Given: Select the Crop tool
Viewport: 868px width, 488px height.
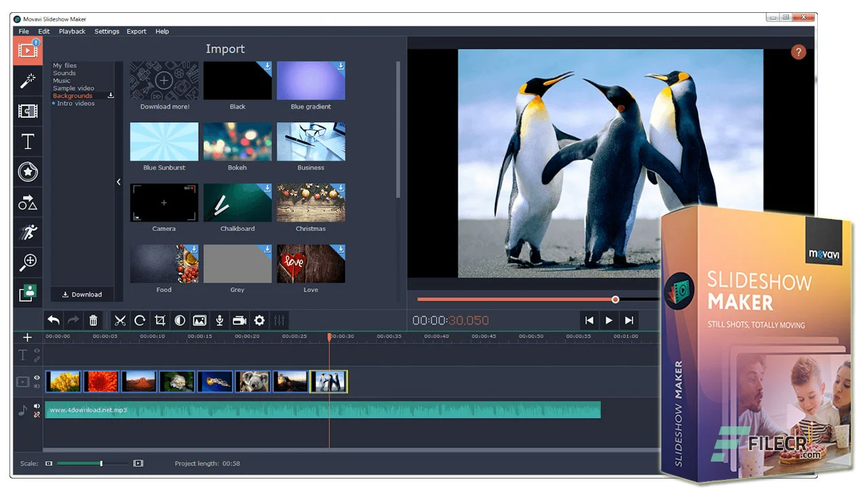Looking at the screenshot, I should [x=160, y=321].
